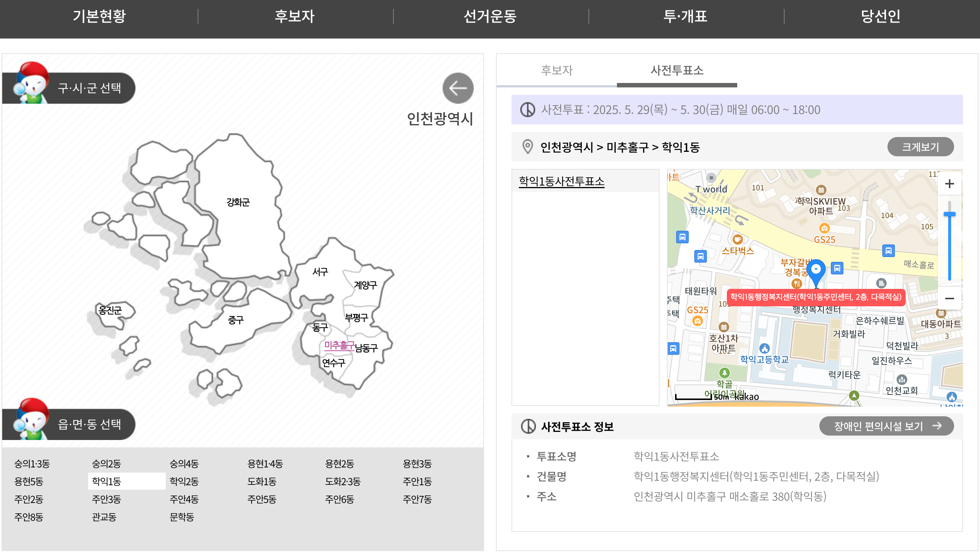Image resolution: width=980 pixels, height=560 pixels.
Task: Open the 당선인 top menu
Action: pos(880,16)
